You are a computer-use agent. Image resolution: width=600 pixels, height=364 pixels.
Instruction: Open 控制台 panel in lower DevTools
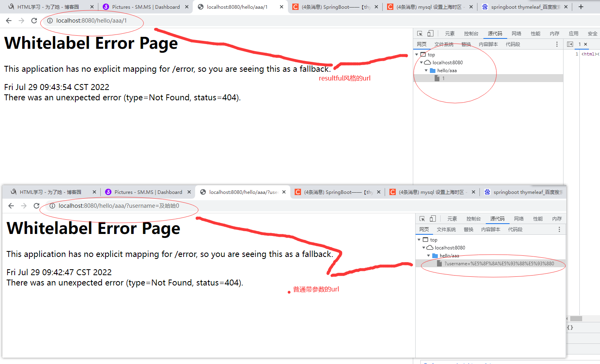click(473, 219)
